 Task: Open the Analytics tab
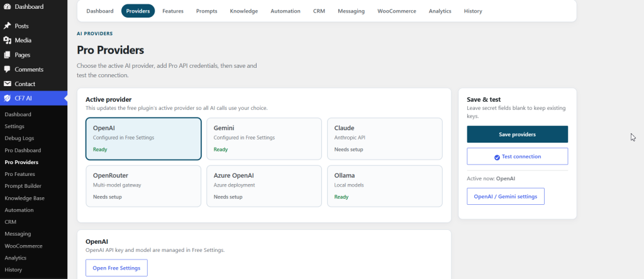[x=440, y=11]
